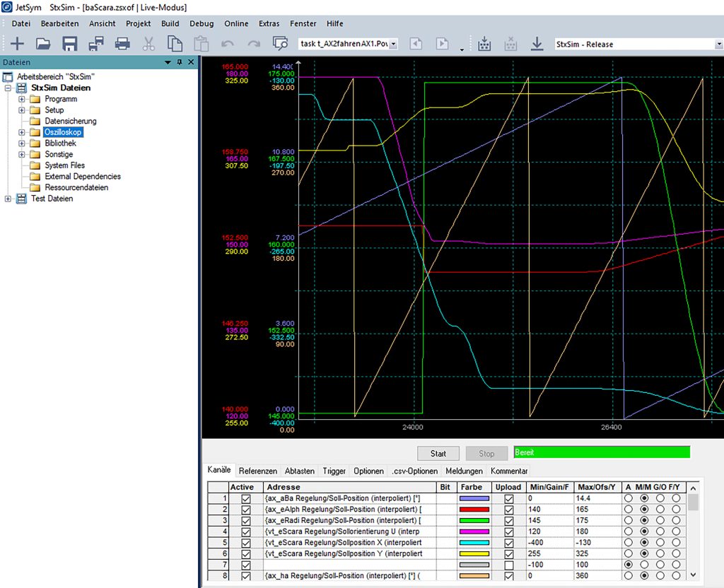Click the Open folder toolbar icon
The height and width of the screenshot is (588, 724).
click(43, 44)
